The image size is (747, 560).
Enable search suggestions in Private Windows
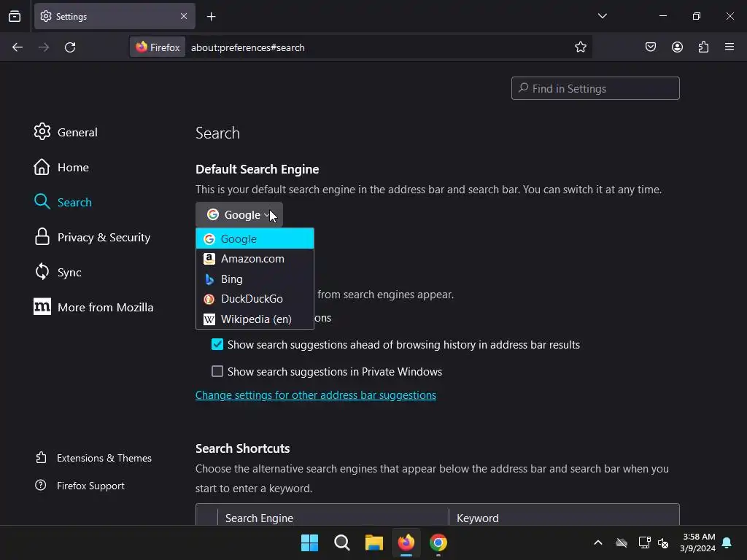tap(217, 371)
